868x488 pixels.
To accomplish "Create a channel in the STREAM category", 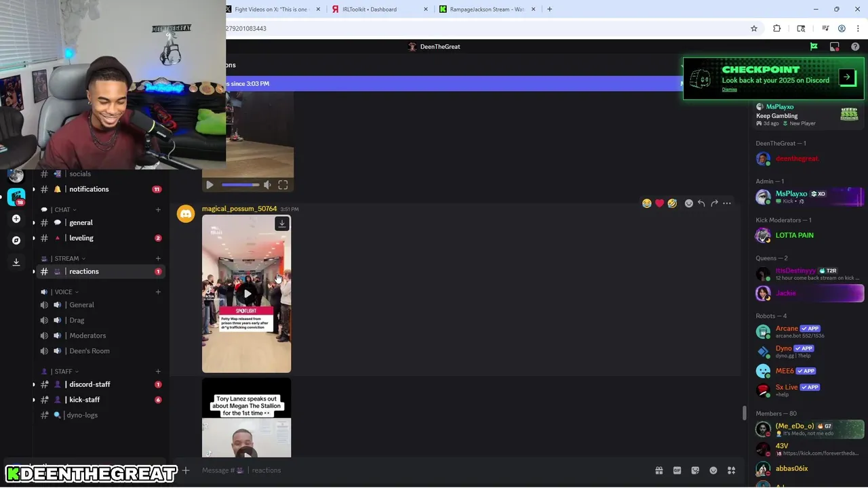I will coord(158,258).
